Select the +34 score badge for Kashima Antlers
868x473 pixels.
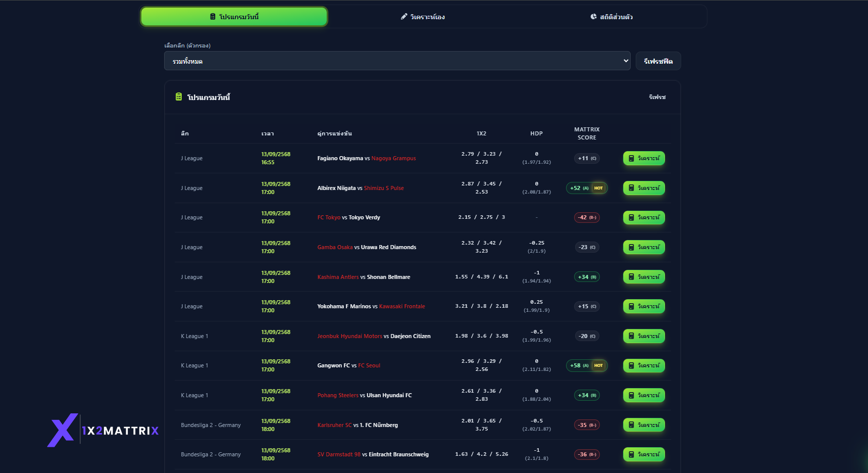(x=587, y=277)
